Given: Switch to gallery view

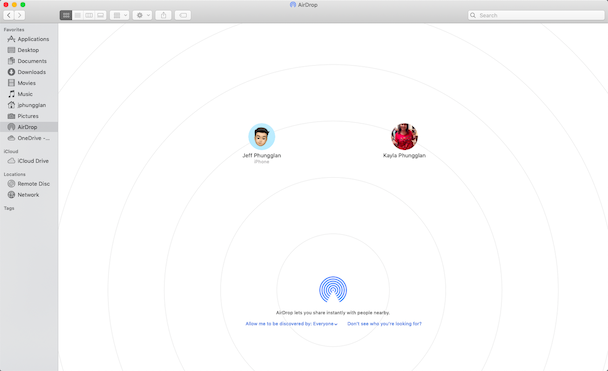Looking at the screenshot, I should coord(101,15).
